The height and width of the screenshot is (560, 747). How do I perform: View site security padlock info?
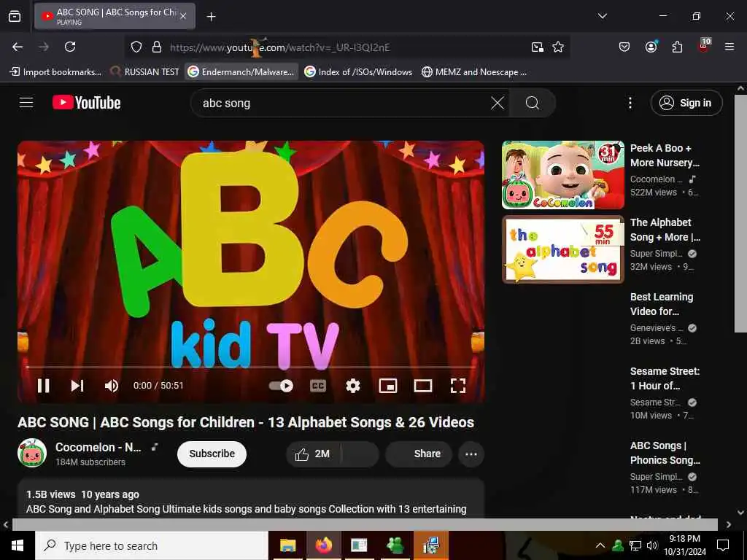[x=157, y=47]
